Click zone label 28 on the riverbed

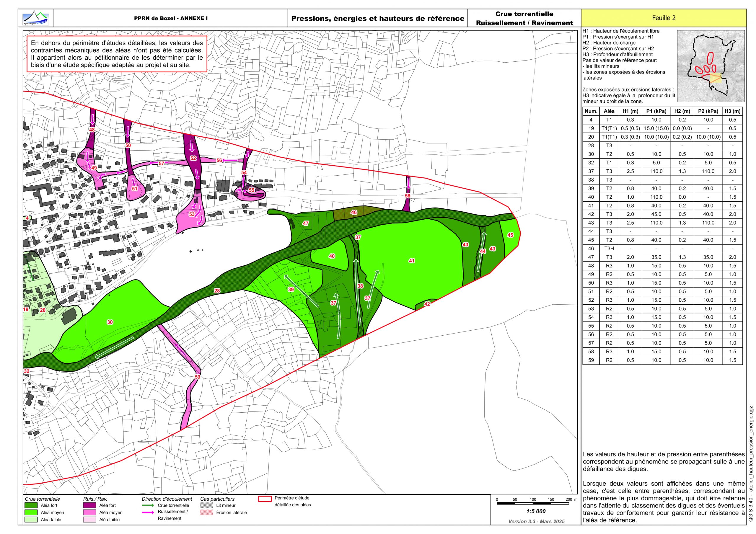217,291
